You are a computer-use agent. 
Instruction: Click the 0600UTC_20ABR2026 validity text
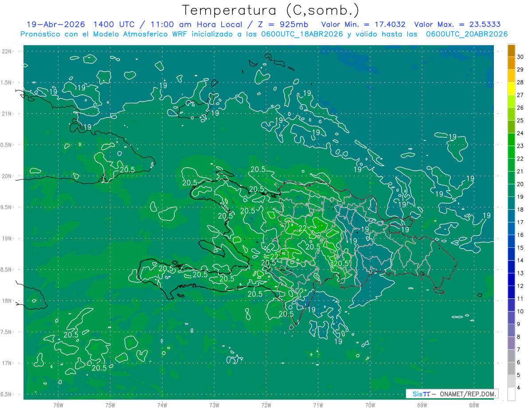466,34
